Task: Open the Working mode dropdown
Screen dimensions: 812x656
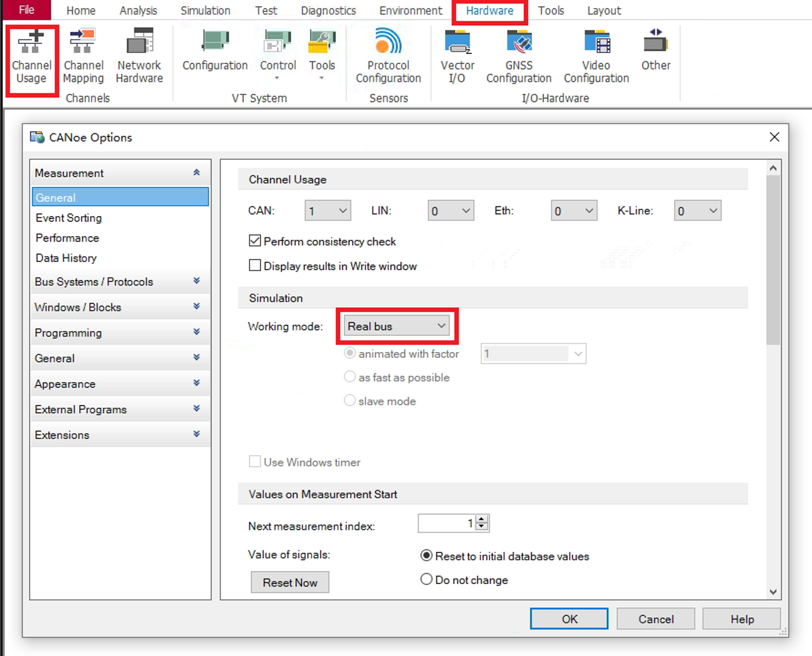Action: pyautogui.click(x=397, y=326)
